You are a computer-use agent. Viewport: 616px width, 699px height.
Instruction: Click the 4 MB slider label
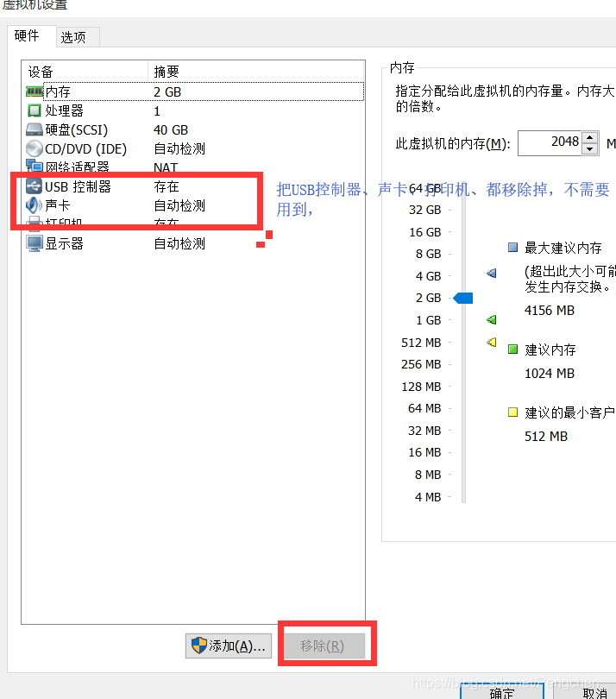click(x=428, y=496)
